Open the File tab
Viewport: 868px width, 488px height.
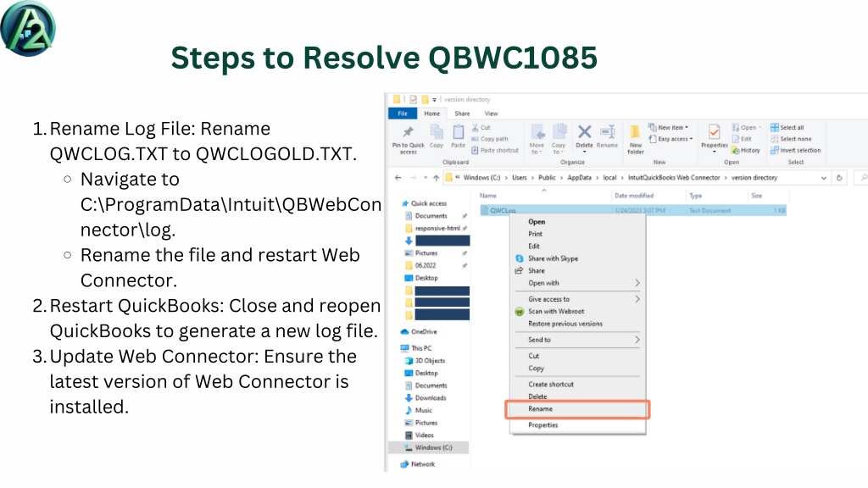point(403,114)
